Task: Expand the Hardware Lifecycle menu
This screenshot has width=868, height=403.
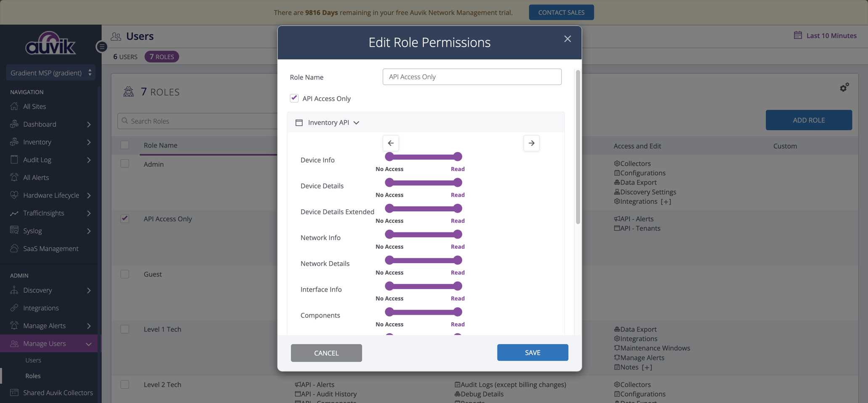Action: click(51, 195)
